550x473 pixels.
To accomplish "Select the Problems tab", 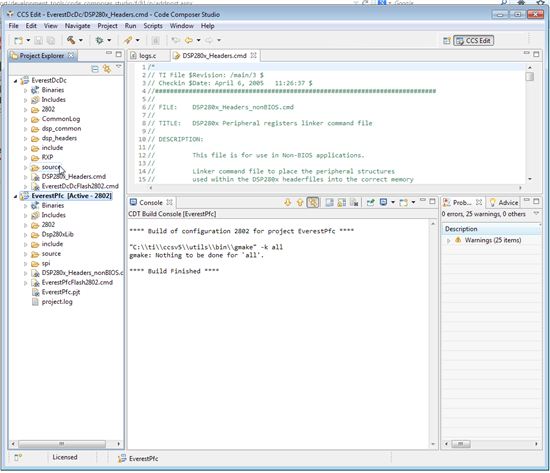I will click(x=462, y=202).
